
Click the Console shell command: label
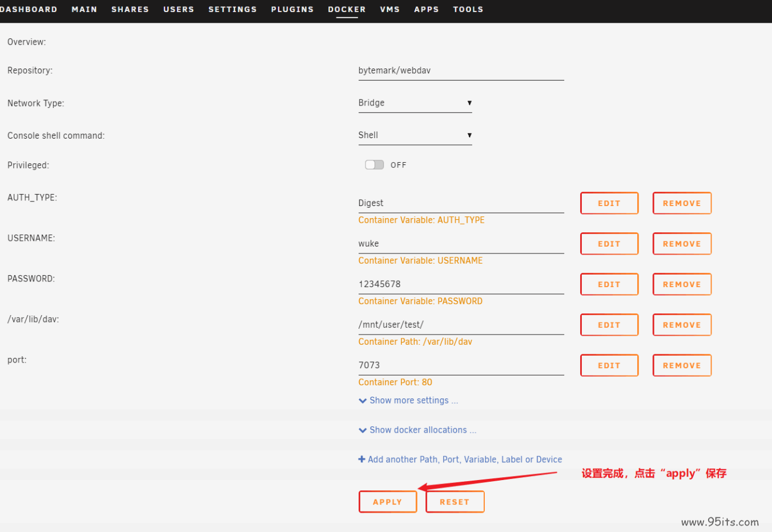pyautogui.click(x=56, y=136)
